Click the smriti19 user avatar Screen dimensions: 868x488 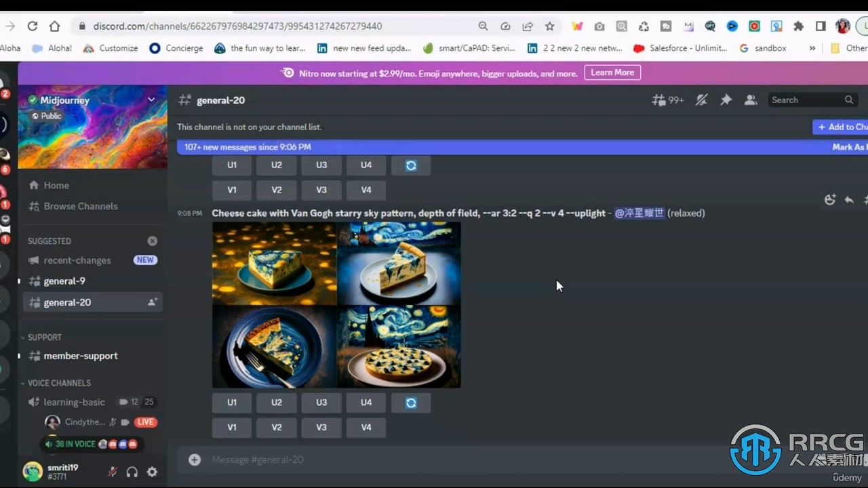33,471
